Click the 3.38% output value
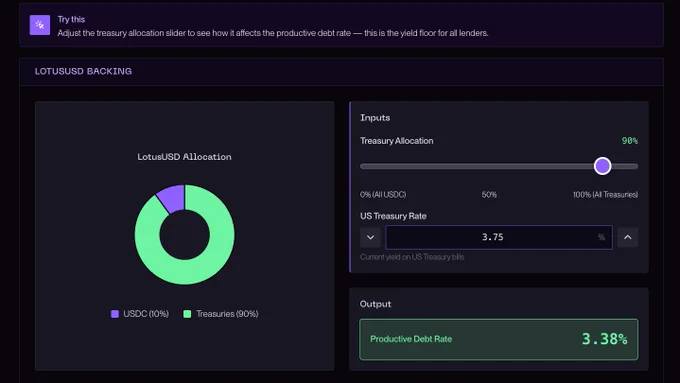680x383 pixels. pyautogui.click(x=605, y=339)
